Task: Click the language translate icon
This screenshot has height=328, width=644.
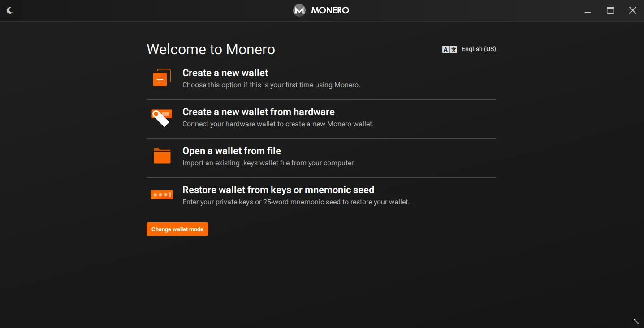Action: click(450, 49)
